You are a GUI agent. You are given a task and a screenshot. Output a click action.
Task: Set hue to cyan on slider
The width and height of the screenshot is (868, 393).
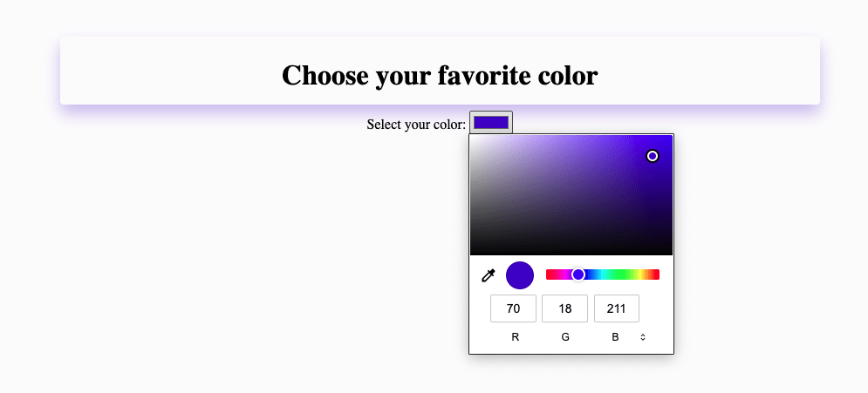[x=602, y=274]
